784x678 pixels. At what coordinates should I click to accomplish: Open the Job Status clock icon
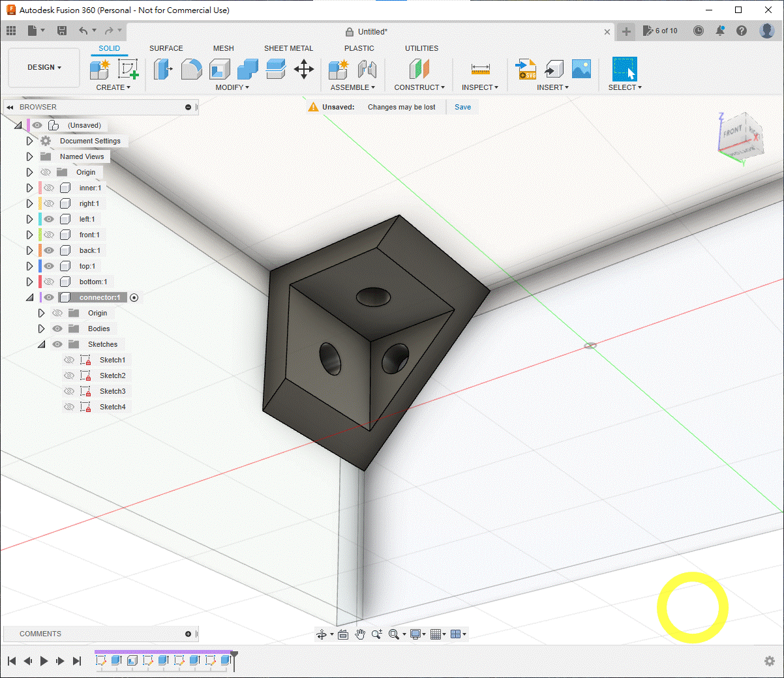click(x=699, y=31)
